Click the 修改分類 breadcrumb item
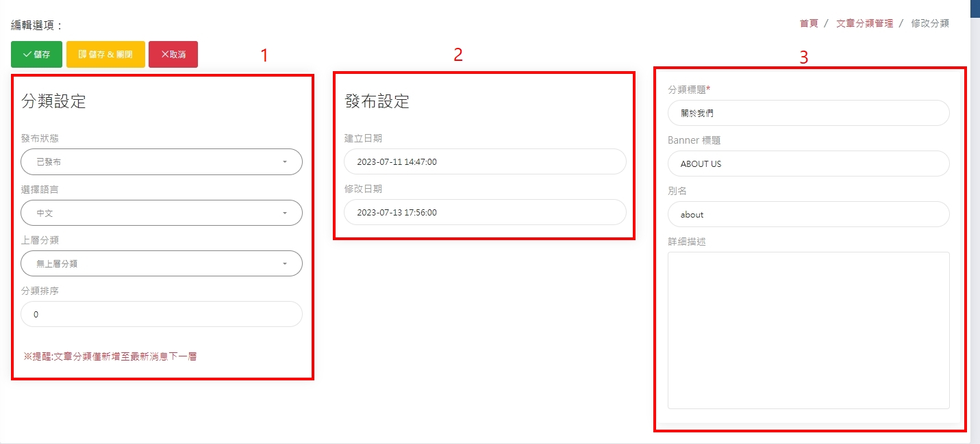 click(929, 23)
